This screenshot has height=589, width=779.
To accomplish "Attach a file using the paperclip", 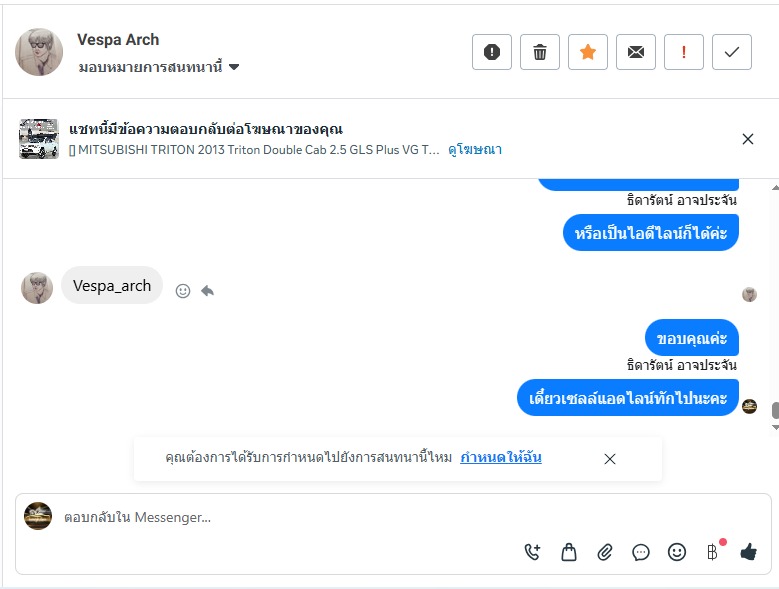I will [605, 551].
